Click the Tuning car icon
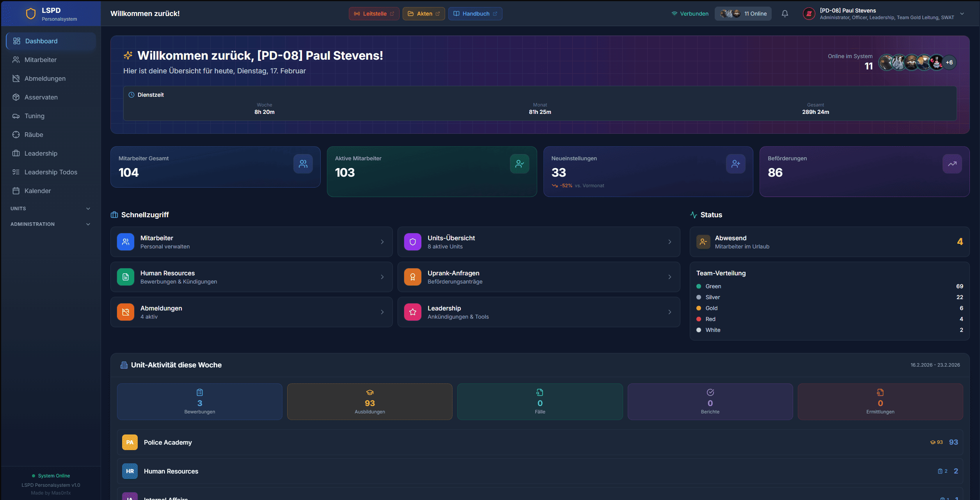This screenshot has height=500, width=980. click(16, 116)
